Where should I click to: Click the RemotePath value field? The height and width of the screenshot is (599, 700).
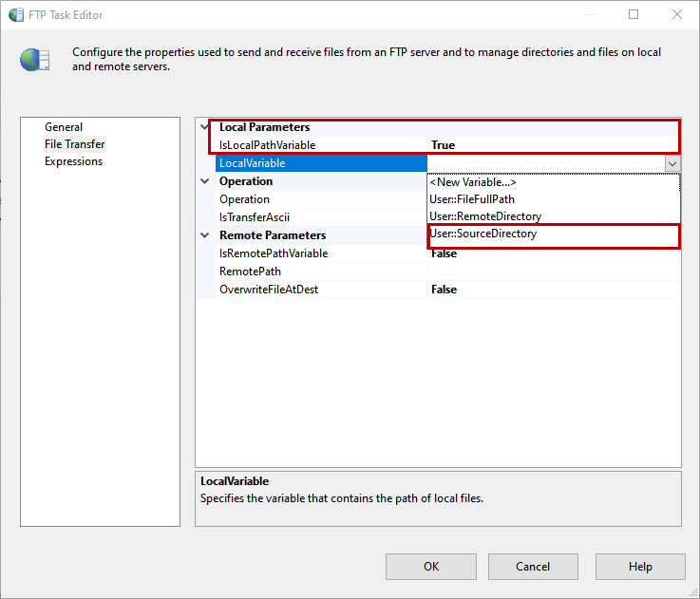point(554,271)
